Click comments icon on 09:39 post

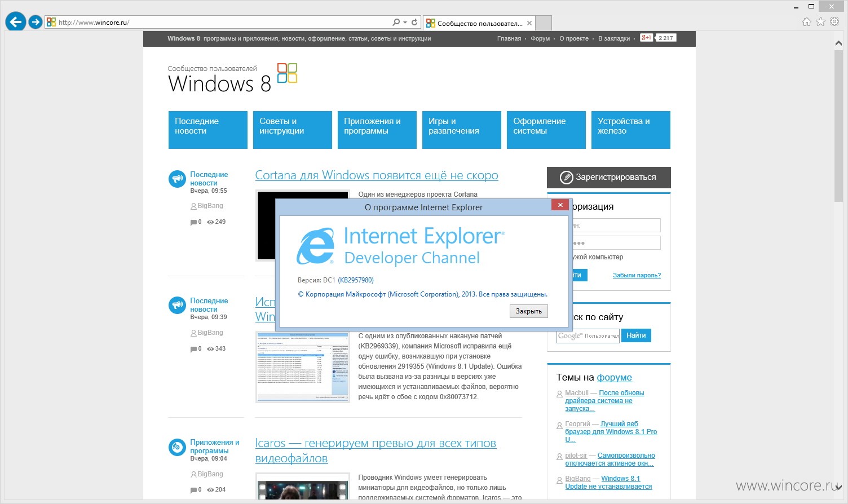[193, 349]
